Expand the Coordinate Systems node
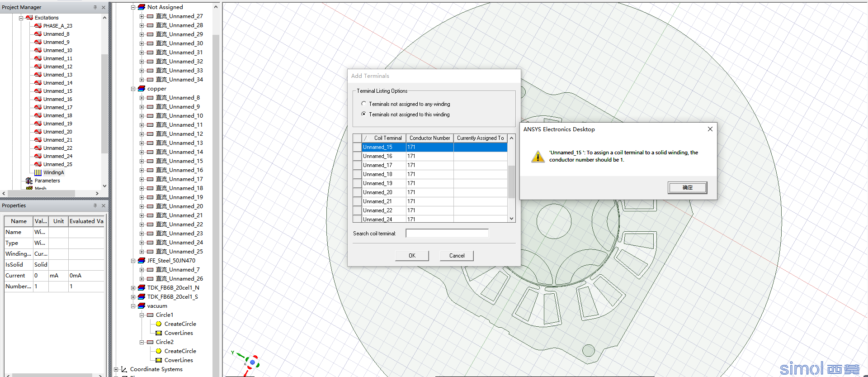This screenshot has width=868, height=377. click(116, 369)
